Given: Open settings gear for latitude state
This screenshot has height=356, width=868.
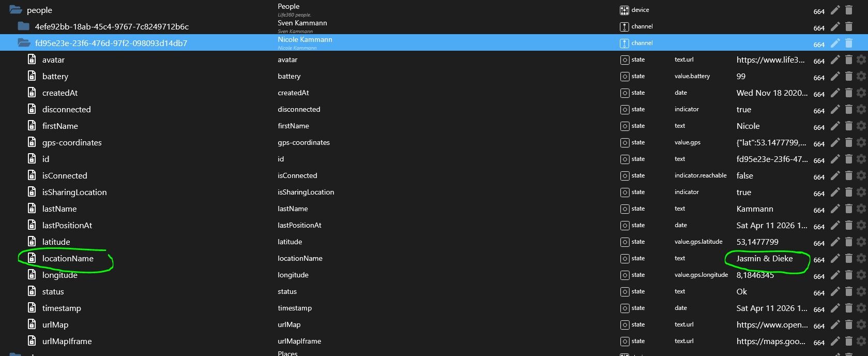Looking at the screenshot, I should click(861, 242).
